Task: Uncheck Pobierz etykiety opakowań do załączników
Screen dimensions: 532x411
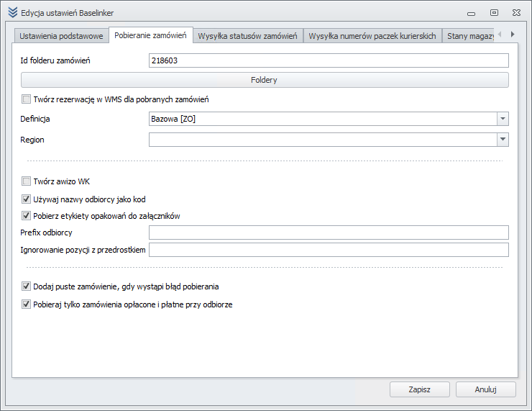Action: click(26, 216)
